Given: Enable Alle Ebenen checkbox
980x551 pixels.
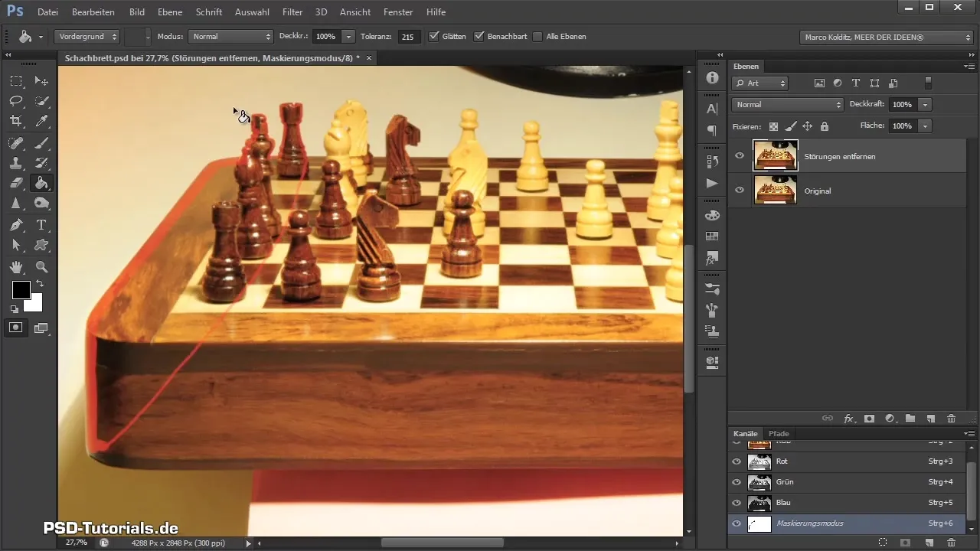Looking at the screenshot, I should click(537, 36).
